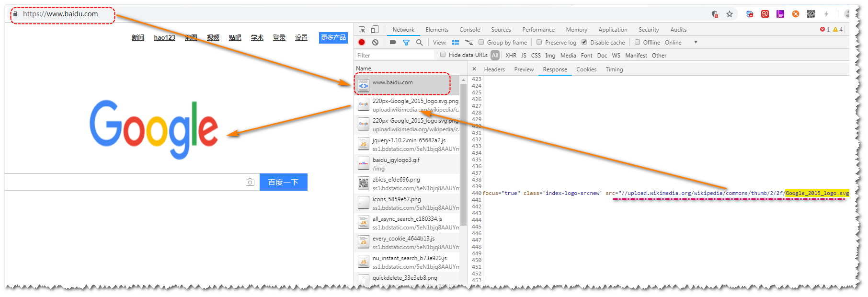Click the document icon beside www.baidu.com request
The height and width of the screenshot is (297, 868).
pos(364,85)
